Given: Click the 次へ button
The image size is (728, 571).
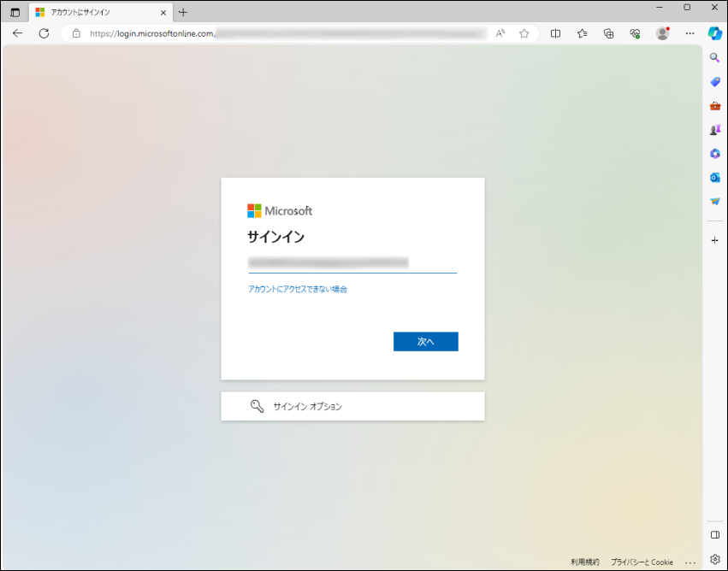Looking at the screenshot, I should point(425,341).
